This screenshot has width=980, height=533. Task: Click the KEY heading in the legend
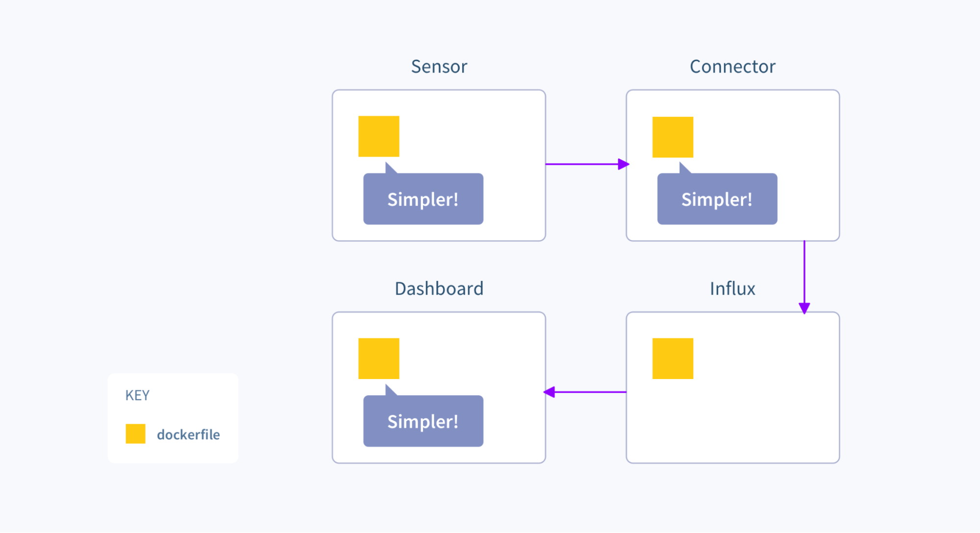[x=137, y=395]
